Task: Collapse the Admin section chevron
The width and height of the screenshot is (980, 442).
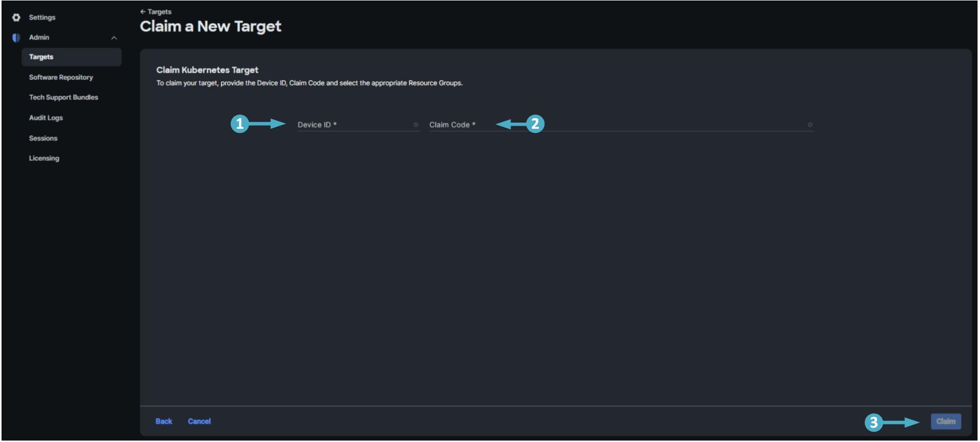Action: pyautogui.click(x=114, y=38)
